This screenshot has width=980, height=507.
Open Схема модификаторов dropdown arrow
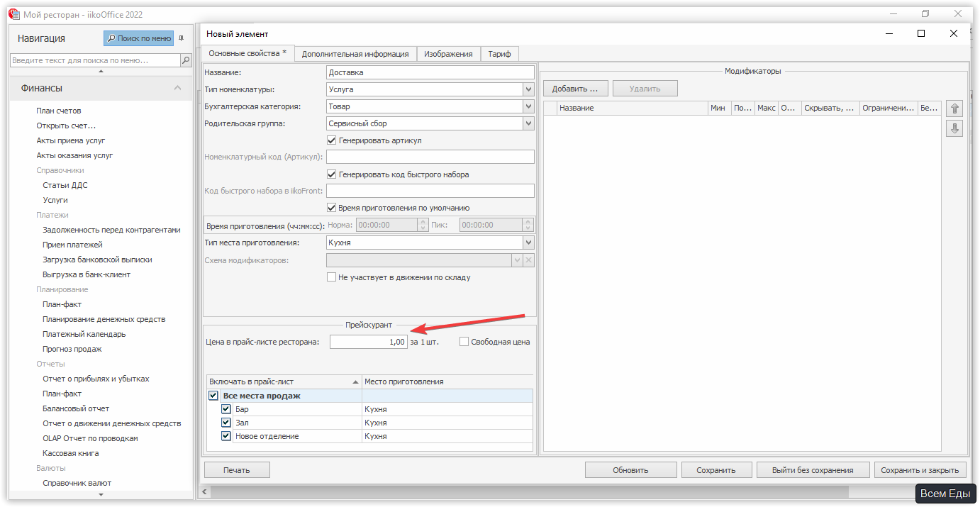click(x=517, y=260)
